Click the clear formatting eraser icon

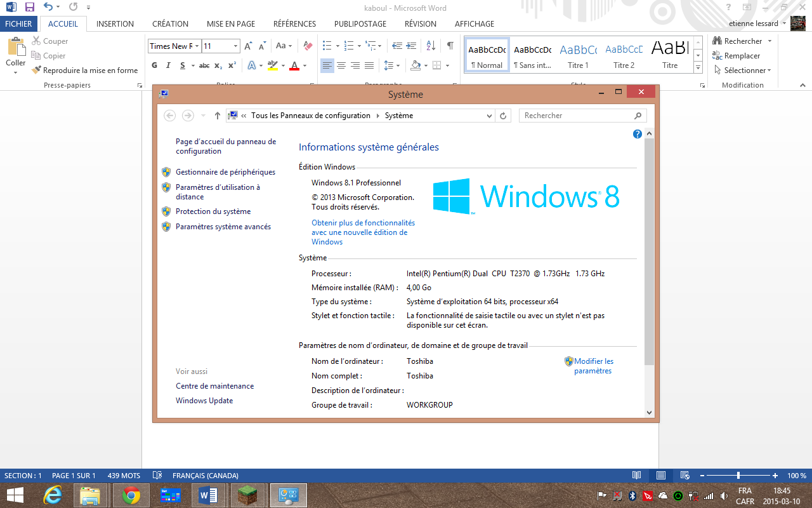click(308, 46)
